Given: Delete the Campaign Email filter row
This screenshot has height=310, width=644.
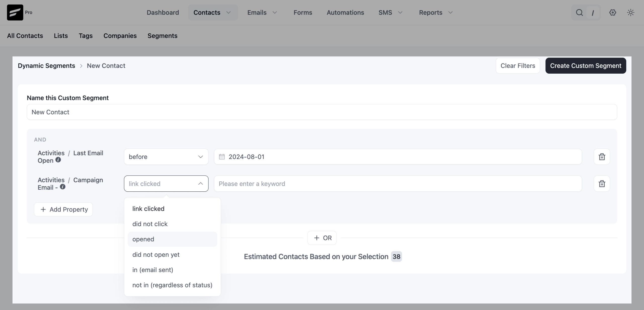Looking at the screenshot, I should tap(602, 184).
